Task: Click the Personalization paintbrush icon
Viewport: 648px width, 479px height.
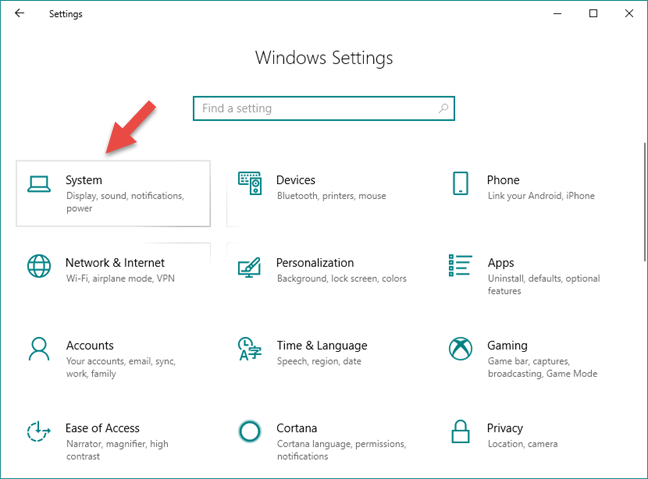Action: (x=249, y=267)
